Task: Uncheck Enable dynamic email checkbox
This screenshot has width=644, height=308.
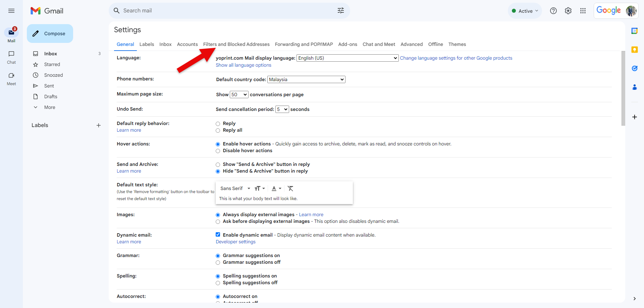Action: pyautogui.click(x=218, y=235)
